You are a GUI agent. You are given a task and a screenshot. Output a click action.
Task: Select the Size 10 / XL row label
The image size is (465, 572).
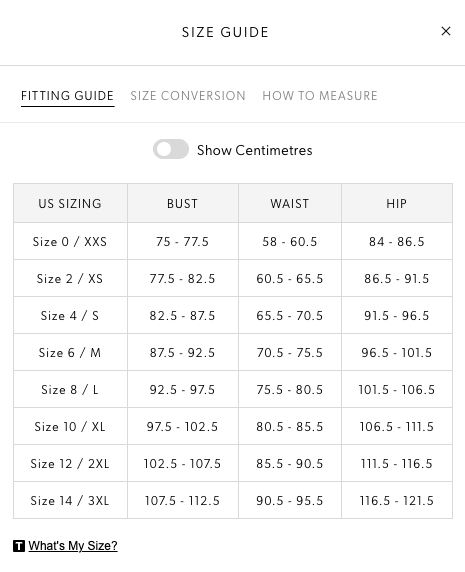point(70,426)
